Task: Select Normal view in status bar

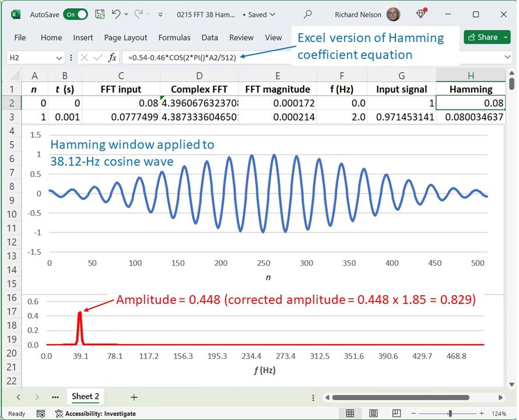Action: coord(350,414)
